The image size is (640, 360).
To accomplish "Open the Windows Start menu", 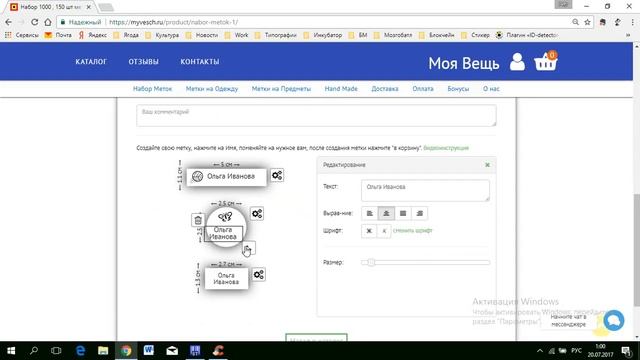I will click(11, 351).
